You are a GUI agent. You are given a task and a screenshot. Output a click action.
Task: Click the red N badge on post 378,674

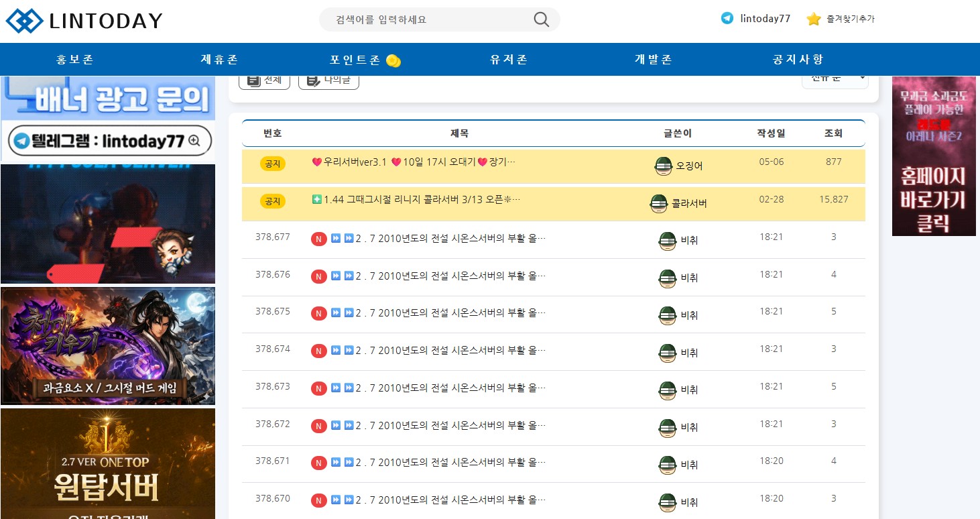319,351
